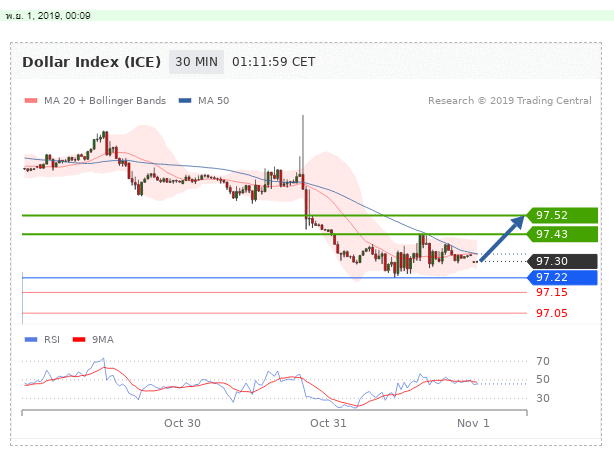Click the 97.15 red support value

tap(552, 292)
